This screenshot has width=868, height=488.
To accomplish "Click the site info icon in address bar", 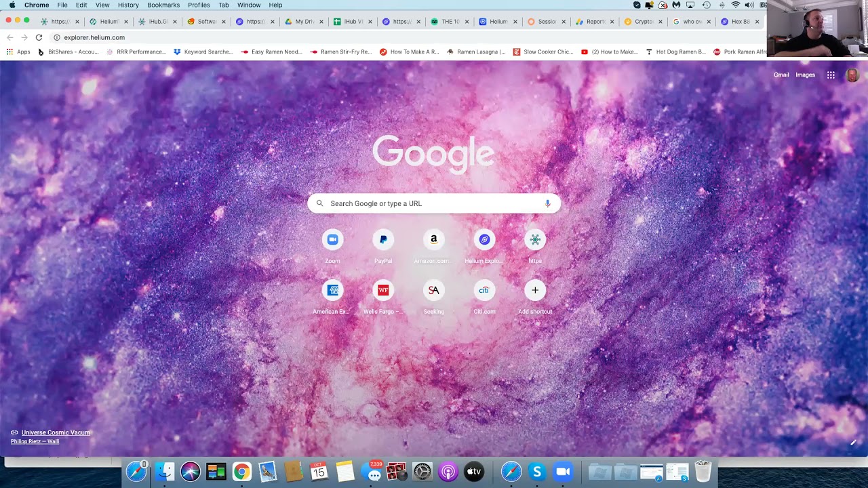I will pyautogui.click(x=57, y=37).
